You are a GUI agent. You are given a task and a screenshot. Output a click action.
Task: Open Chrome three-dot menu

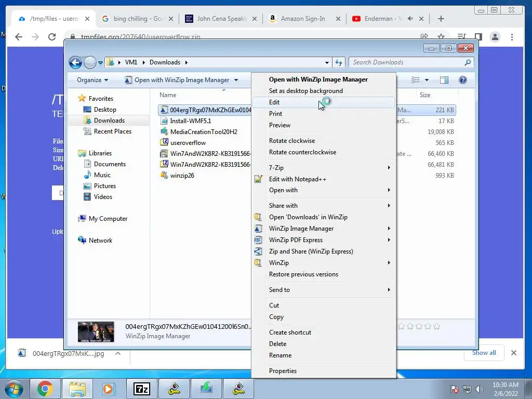tap(512, 37)
